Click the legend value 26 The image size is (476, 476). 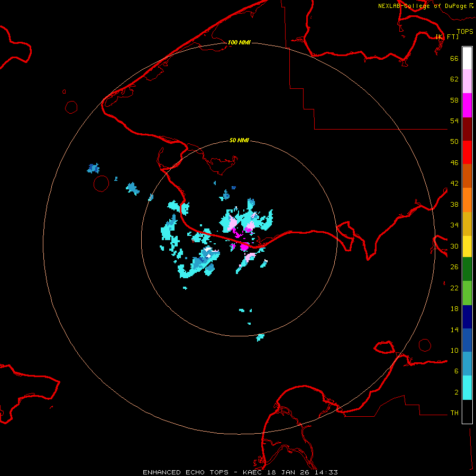(454, 267)
